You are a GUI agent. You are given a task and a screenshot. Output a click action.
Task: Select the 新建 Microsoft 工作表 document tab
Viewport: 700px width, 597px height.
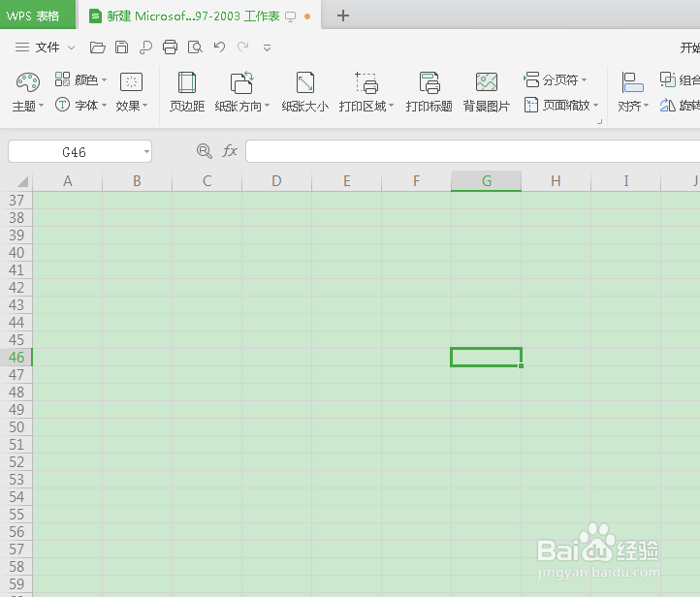coord(192,16)
